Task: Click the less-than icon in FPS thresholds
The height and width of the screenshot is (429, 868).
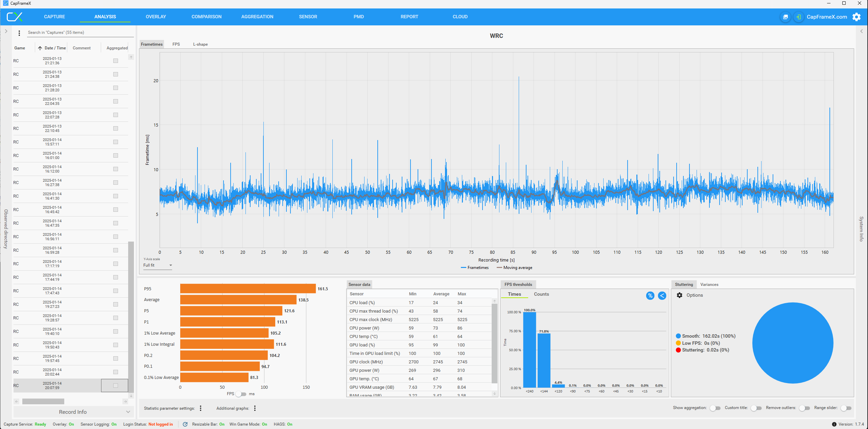Action: point(662,295)
